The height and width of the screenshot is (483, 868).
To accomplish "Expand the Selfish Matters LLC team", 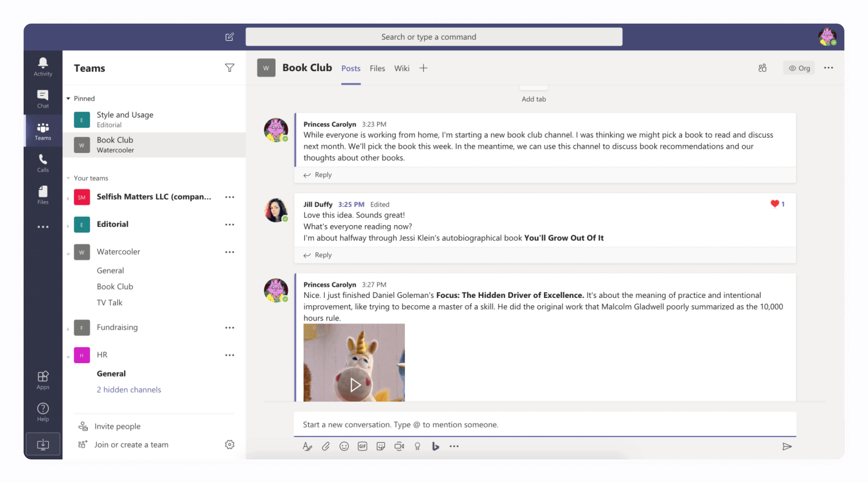I will pyautogui.click(x=68, y=198).
